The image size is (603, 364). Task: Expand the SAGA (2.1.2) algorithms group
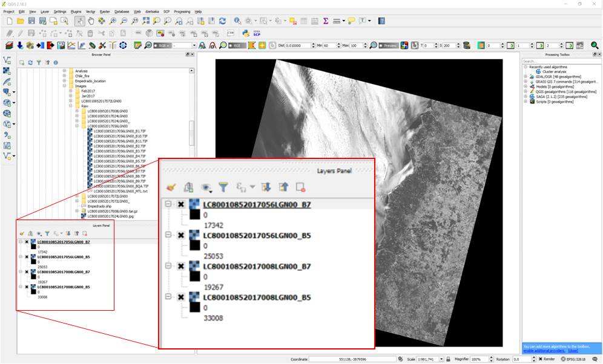pyautogui.click(x=524, y=97)
